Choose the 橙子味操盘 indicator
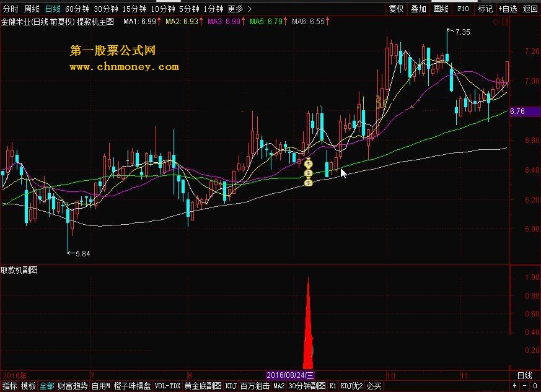 pyautogui.click(x=133, y=386)
